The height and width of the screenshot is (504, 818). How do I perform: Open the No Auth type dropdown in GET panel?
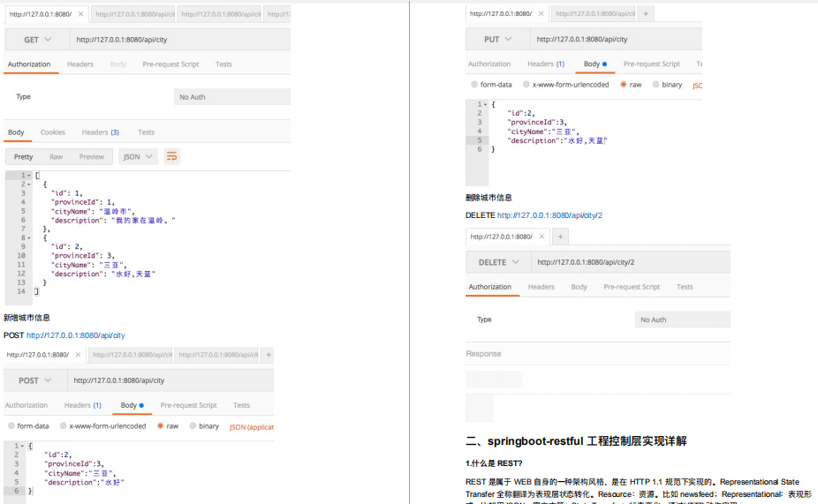click(x=232, y=97)
